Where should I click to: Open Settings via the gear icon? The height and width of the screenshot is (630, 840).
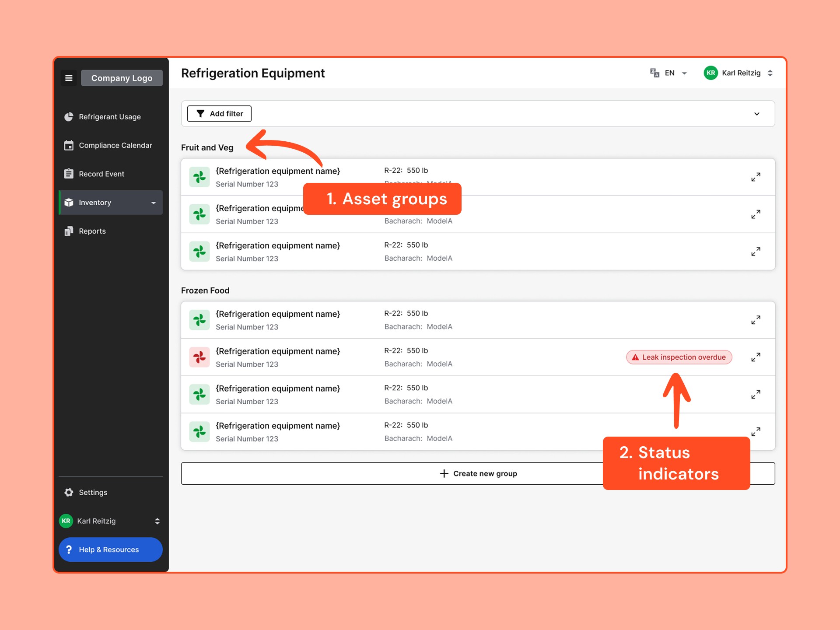pyautogui.click(x=69, y=492)
